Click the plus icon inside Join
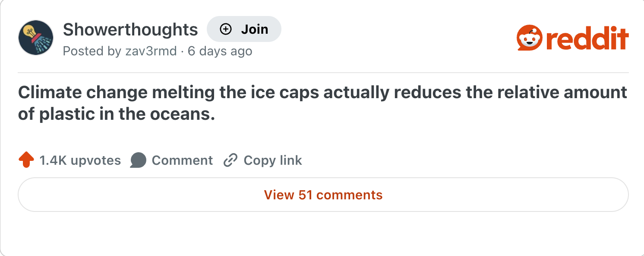Image resolution: width=644 pixels, height=256 pixels. (x=226, y=29)
